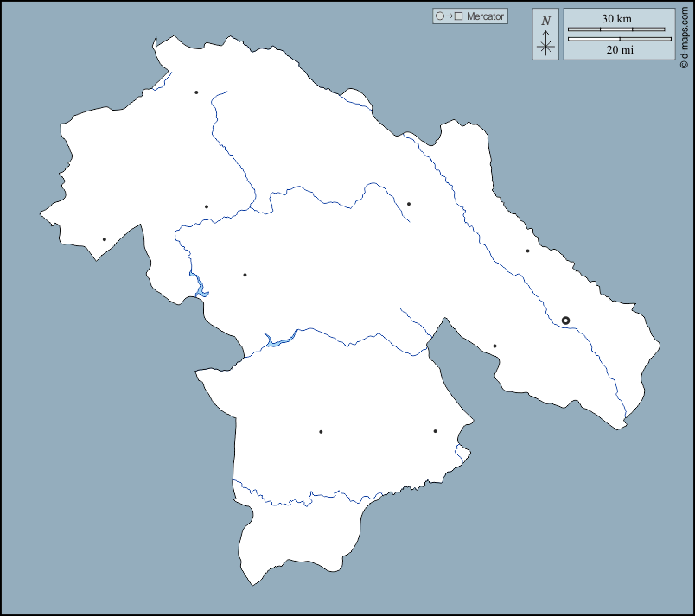Select the ringed capital city marker

[565, 321]
